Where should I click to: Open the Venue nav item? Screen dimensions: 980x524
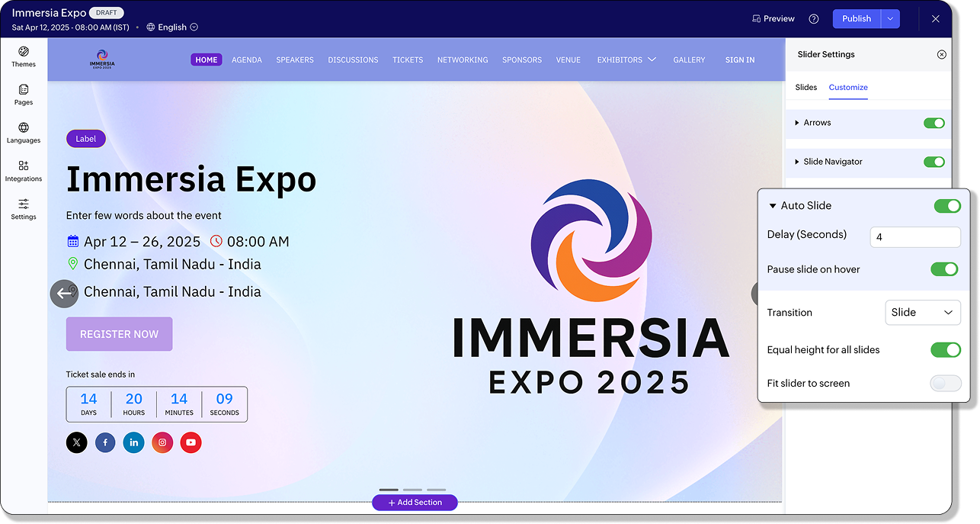[568, 59]
